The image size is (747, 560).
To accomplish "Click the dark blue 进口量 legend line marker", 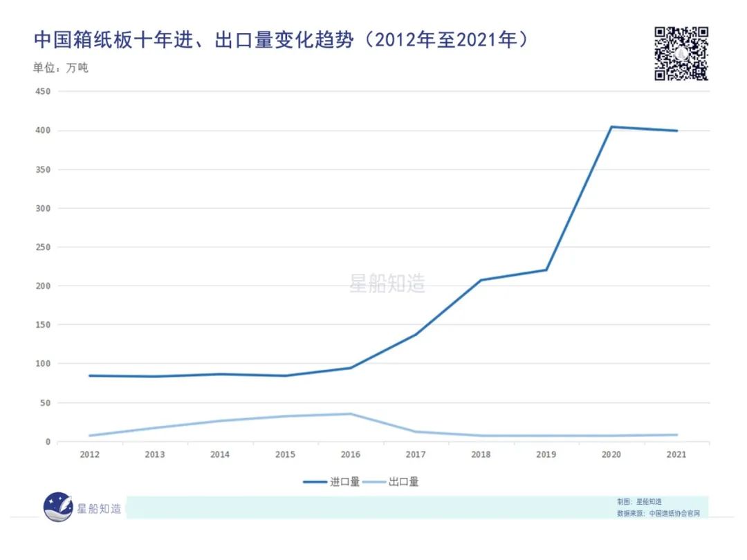I will (x=315, y=483).
